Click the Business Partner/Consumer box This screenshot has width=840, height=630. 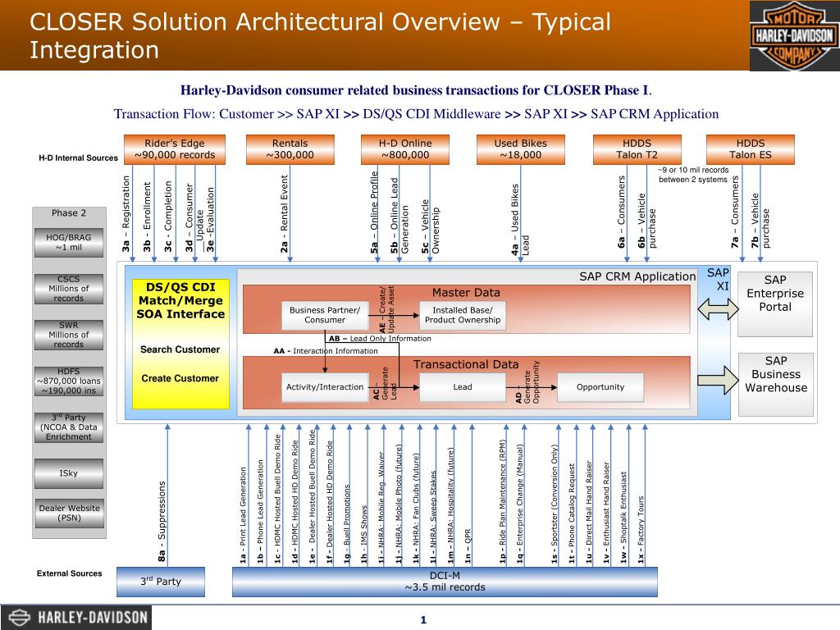pos(325,315)
